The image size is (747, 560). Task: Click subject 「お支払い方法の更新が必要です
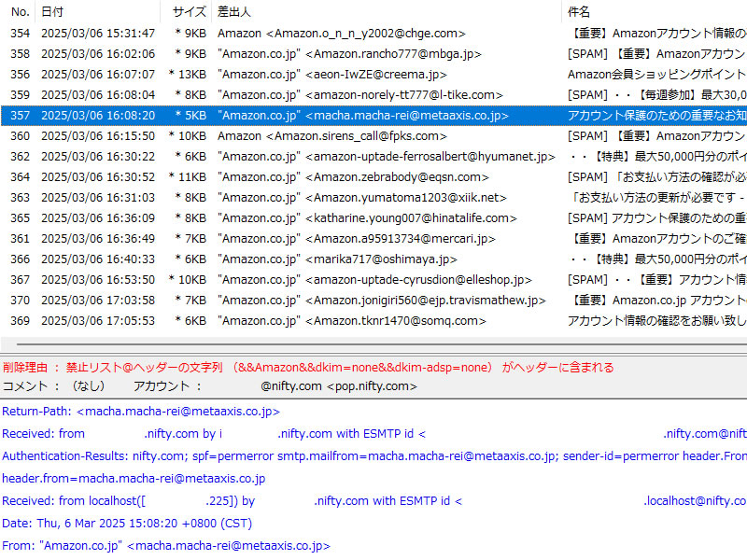(x=657, y=197)
